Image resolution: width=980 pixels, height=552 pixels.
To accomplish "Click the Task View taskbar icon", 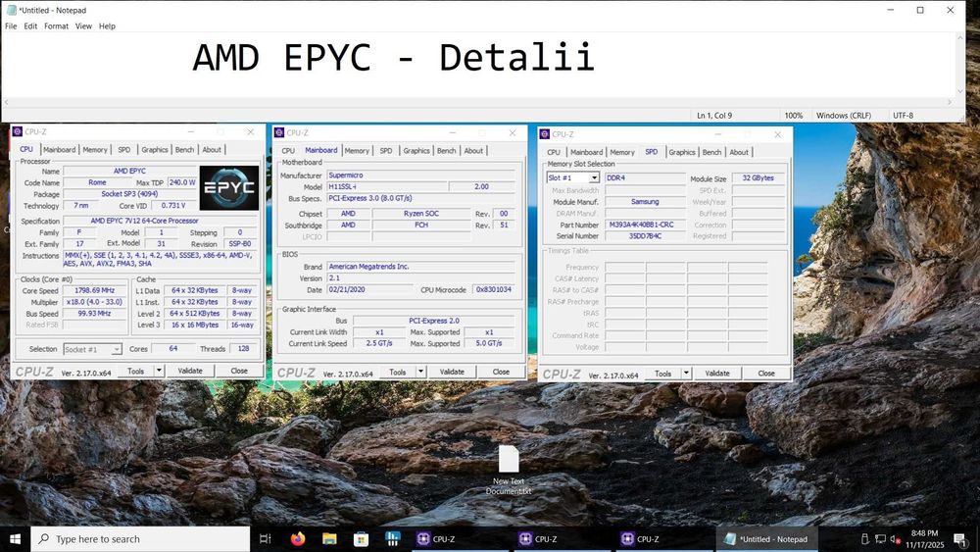I will (265, 539).
